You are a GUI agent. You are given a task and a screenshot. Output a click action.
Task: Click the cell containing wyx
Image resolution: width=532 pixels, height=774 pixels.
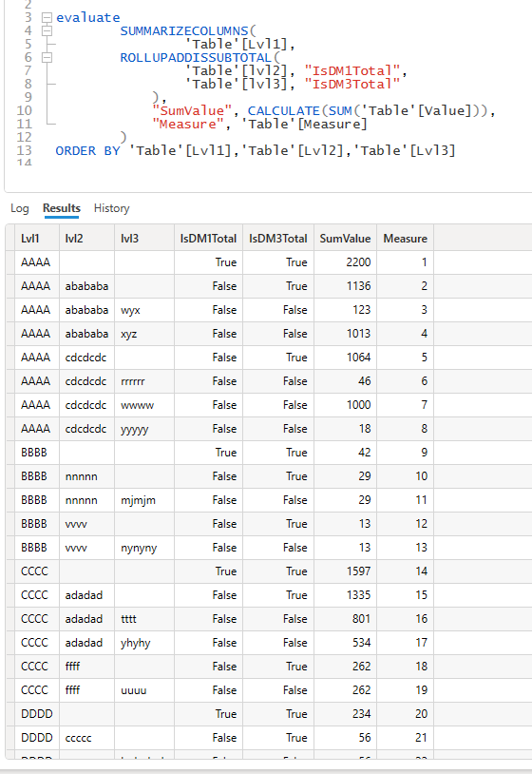(x=144, y=310)
